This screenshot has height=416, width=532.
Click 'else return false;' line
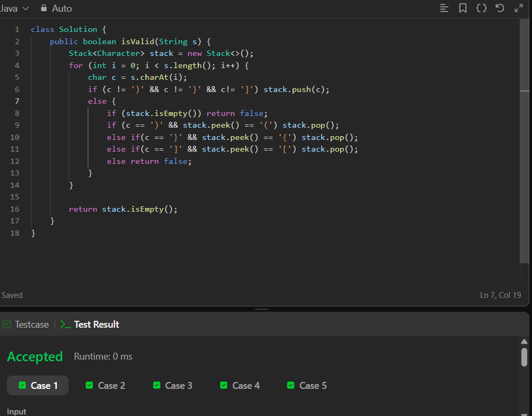click(x=149, y=161)
